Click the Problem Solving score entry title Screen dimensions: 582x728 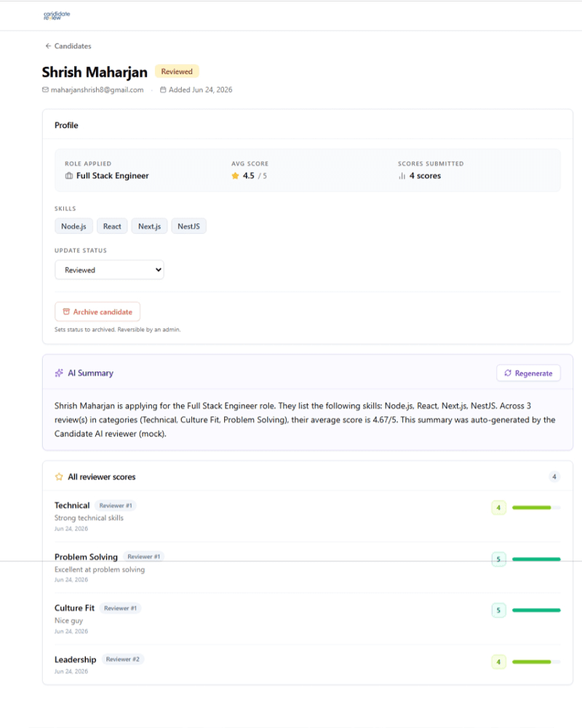86,557
